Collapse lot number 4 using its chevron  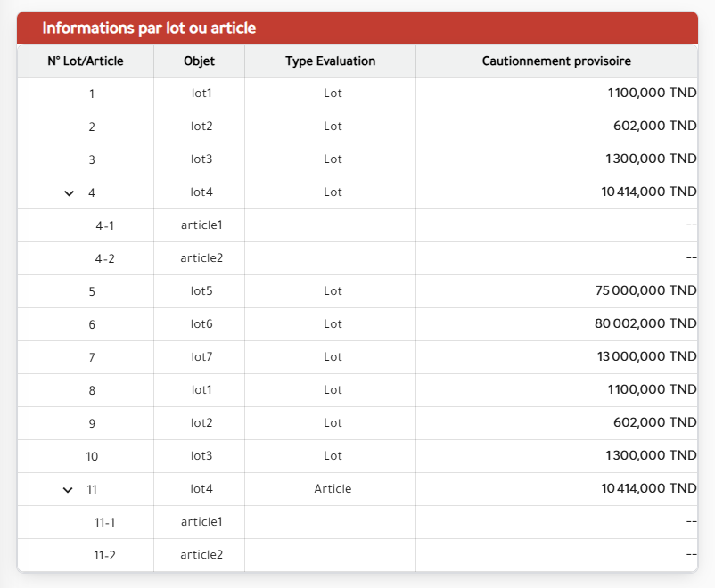point(69,192)
